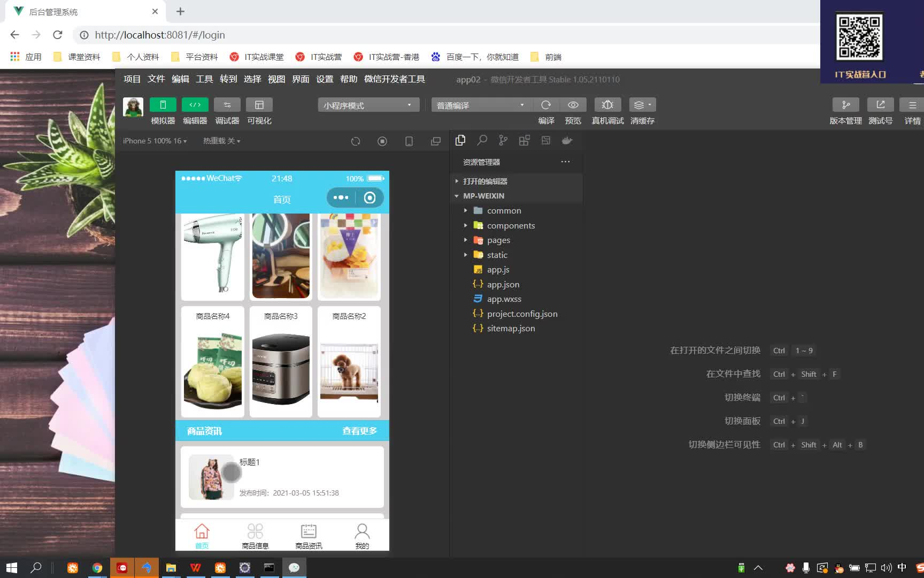924x578 pixels.
Task: Open the app.js file
Action: pos(517,270)
